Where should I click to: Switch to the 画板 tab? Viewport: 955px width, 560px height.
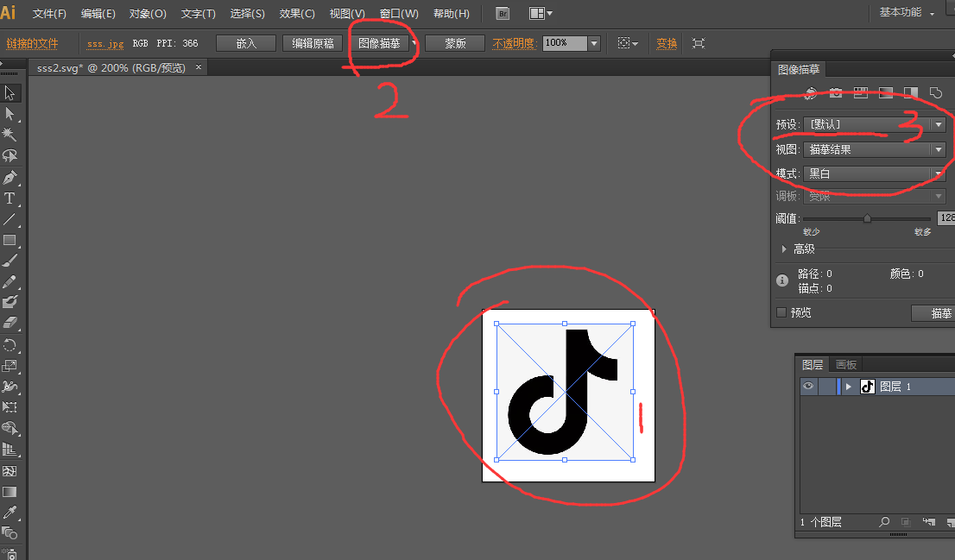coord(846,365)
